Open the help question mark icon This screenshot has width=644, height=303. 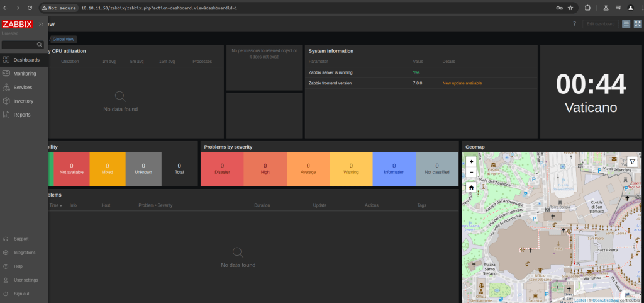(574, 24)
